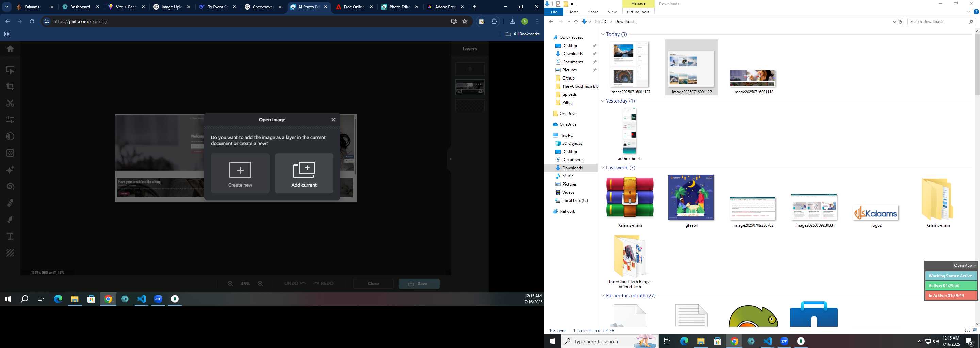
Task: Click the Close button in Pixlr's bottom bar
Action: click(x=373, y=284)
